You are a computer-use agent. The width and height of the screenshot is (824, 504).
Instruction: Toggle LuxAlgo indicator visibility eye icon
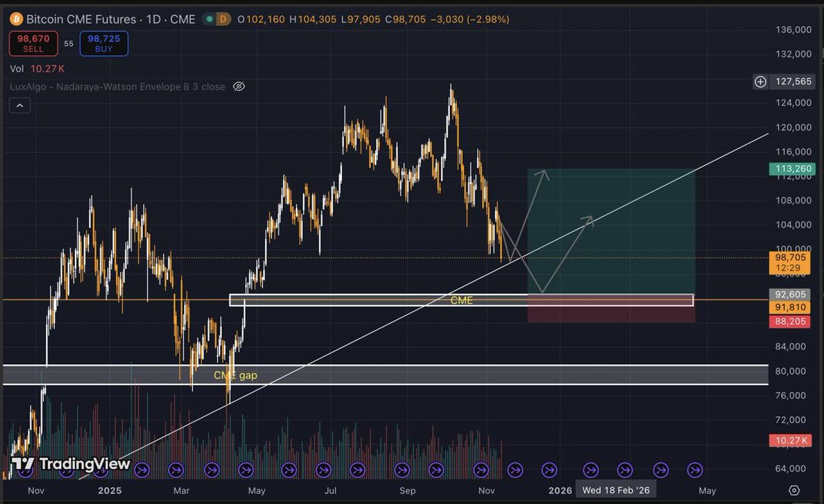(x=239, y=87)
